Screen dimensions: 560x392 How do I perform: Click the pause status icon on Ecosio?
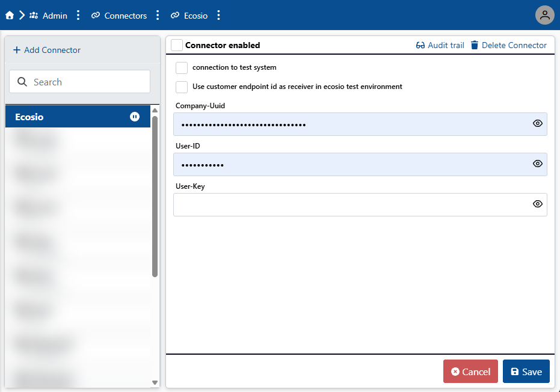point(135,117)
